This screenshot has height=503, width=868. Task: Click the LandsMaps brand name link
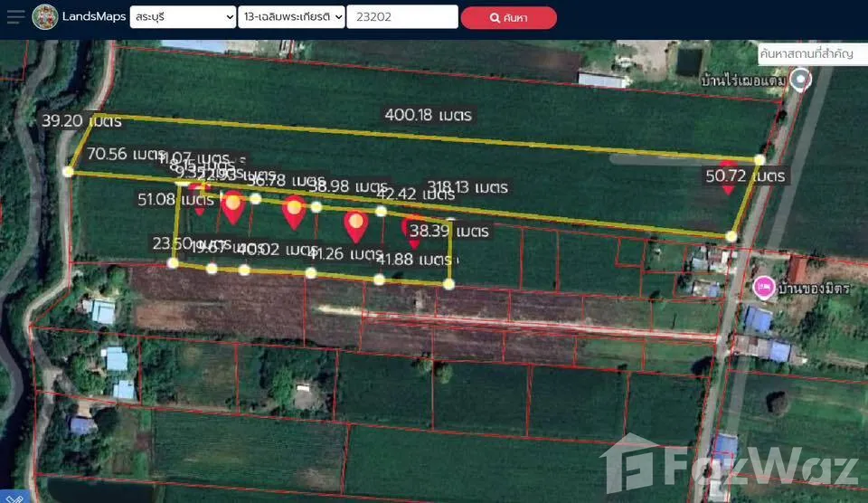click(96, 17)
